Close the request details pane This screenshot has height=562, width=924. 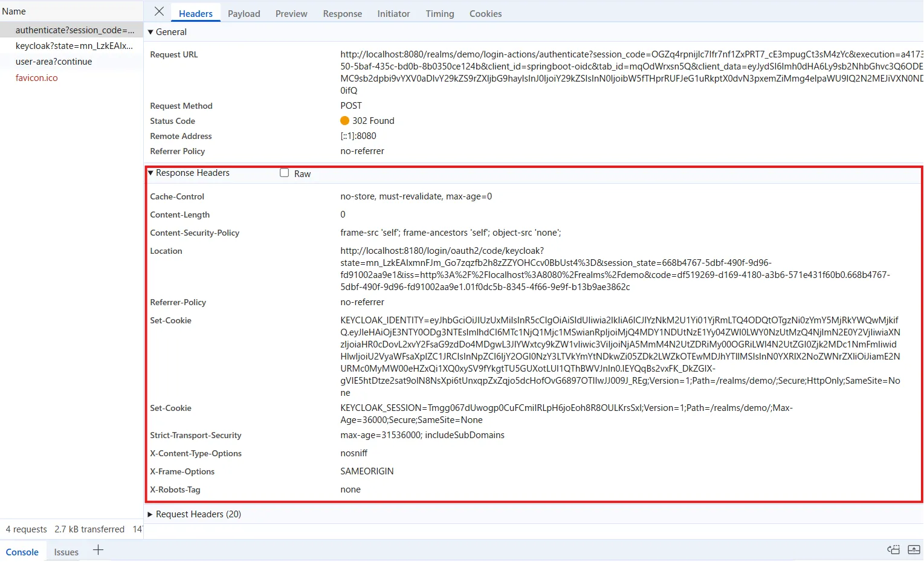click(159, 11)
